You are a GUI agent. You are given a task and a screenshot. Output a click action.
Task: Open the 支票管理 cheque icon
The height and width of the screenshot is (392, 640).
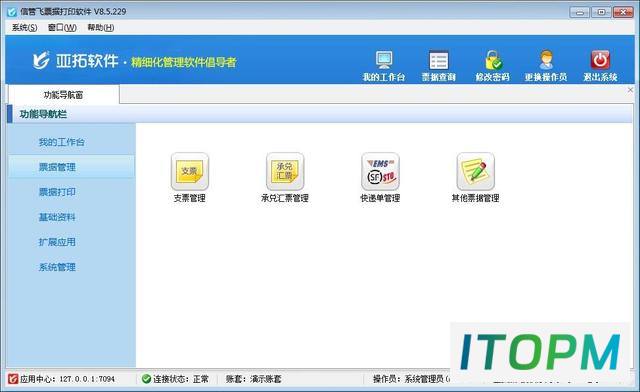click(x=190, y=172)
